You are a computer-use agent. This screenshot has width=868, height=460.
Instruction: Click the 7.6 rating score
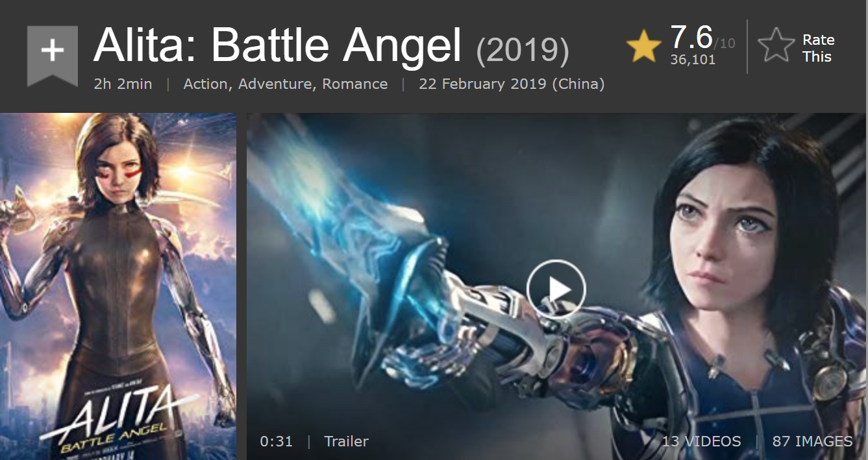[x=691, y=38]
